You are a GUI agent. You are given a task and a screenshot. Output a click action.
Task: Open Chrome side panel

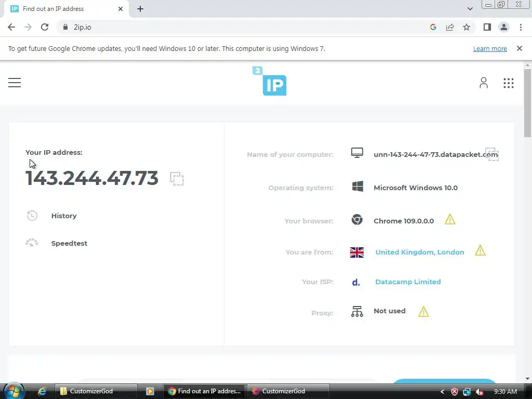487,27
